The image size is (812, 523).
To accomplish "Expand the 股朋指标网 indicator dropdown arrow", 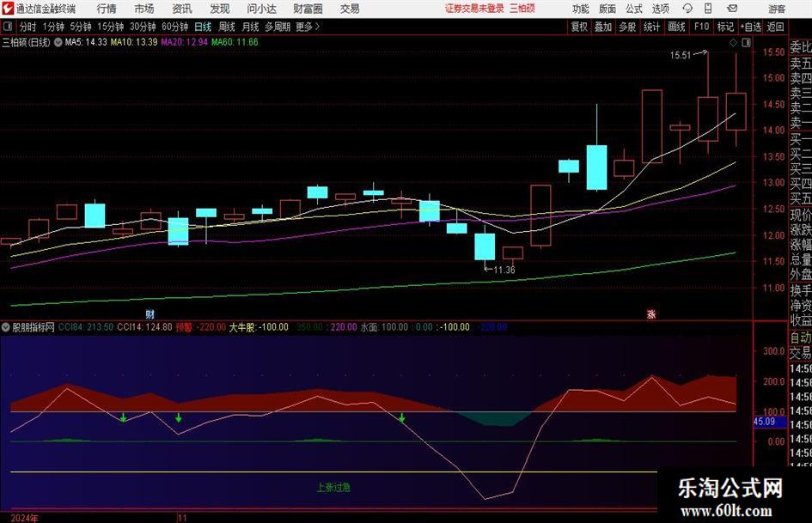I will coord(6,327).
